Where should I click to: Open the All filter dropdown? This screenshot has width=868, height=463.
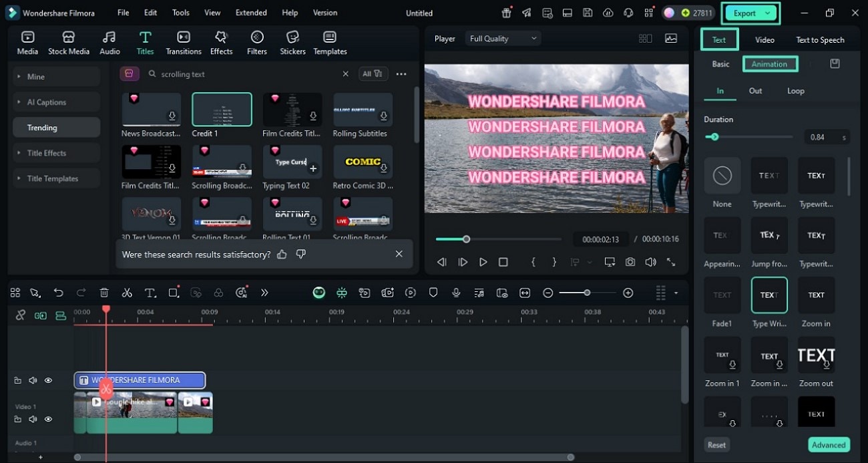pyautogui.click(x=373, y=74)
